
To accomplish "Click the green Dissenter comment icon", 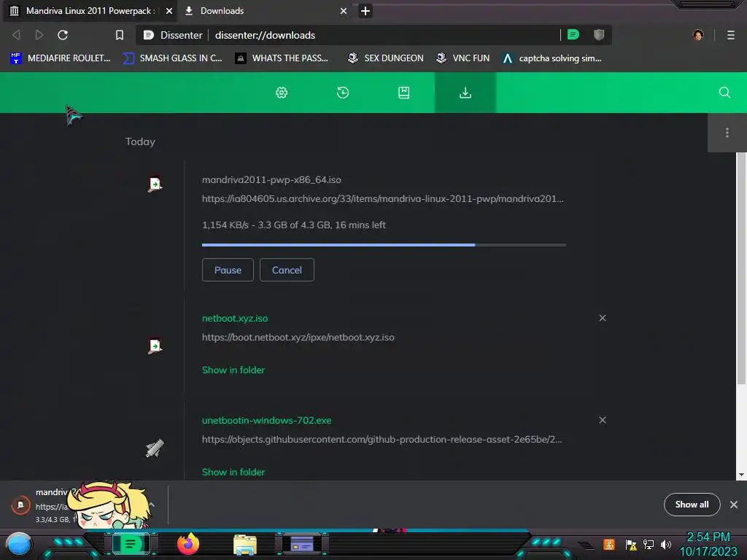I will (573, 34).
